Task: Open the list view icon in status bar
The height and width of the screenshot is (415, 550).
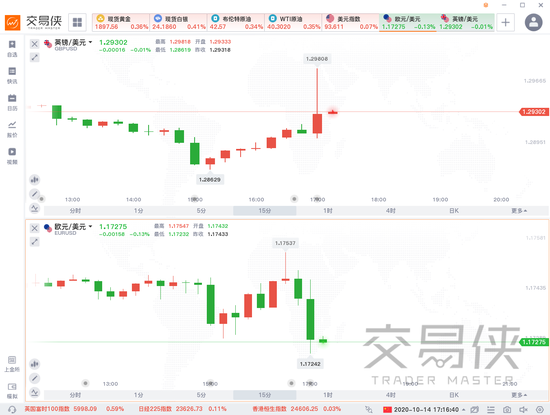Action: (491, 409)
